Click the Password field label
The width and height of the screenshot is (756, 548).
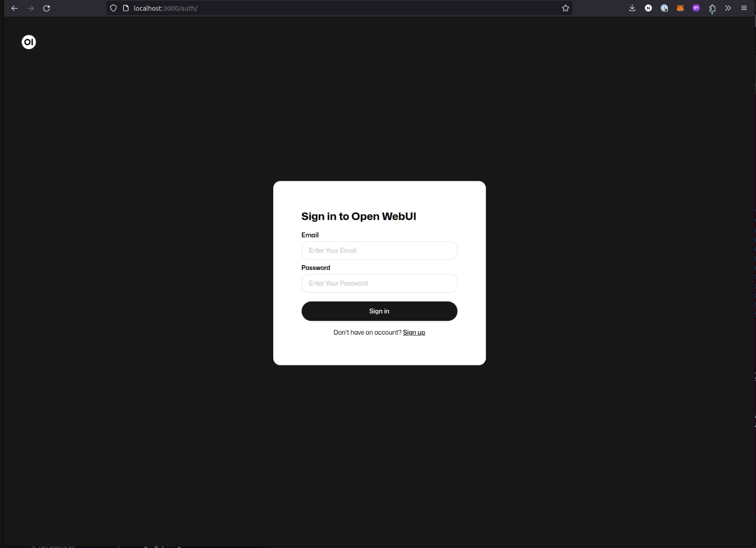click(x=315, y=268)
